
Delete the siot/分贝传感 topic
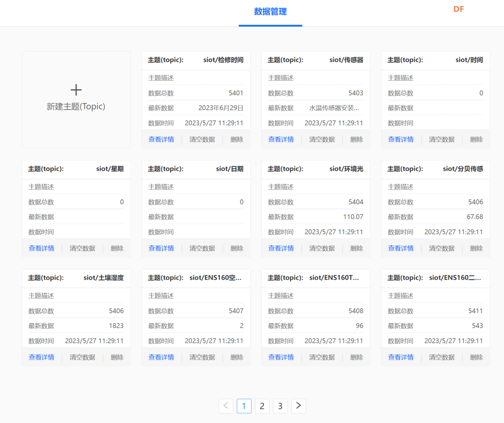(x=476, y=248)
